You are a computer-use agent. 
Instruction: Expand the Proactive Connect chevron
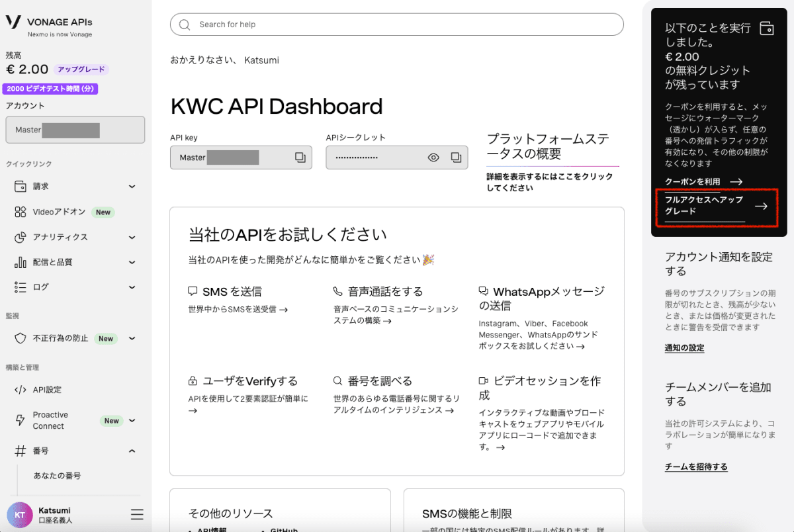point(132,420)
